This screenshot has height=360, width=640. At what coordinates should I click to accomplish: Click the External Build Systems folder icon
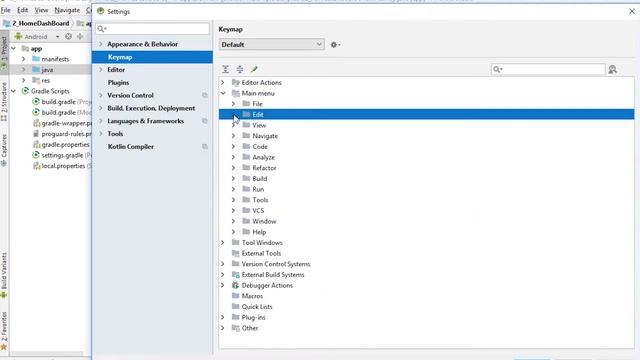click(236, 275)
